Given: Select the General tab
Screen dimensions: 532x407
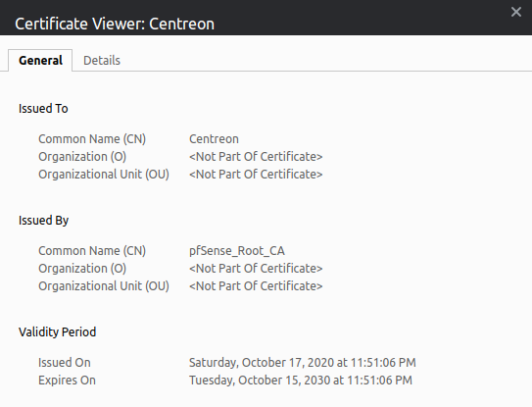Looking at the screenshot, I should 40,61.
